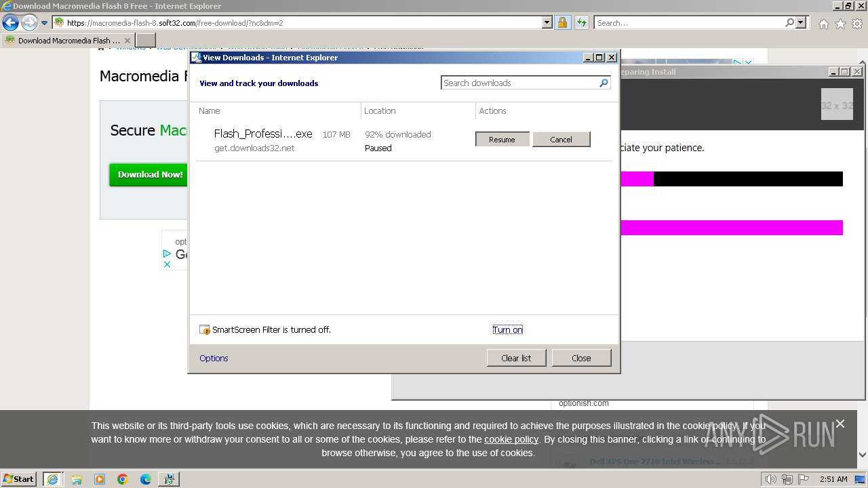The width and height of the screenshot is (868, 488).
Task: Click the search downloads magnifier icon
Action: pyautogui.click(x=604, y=83)
